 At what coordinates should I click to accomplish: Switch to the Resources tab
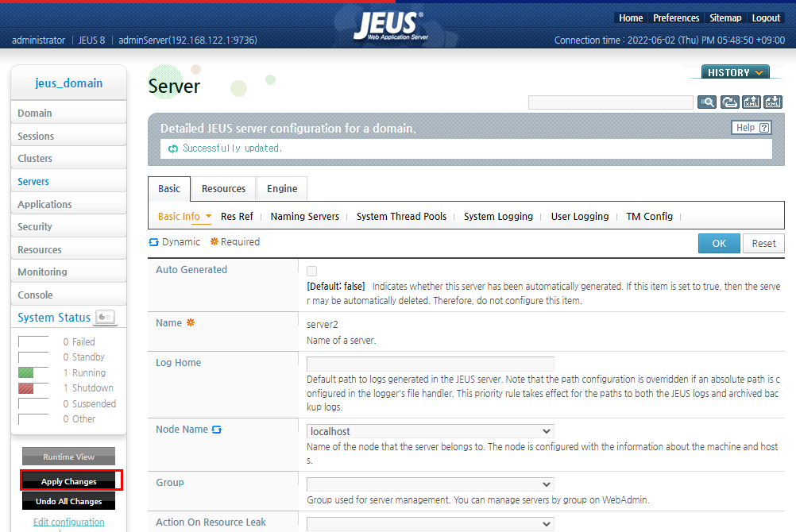(x=223, y=189)
